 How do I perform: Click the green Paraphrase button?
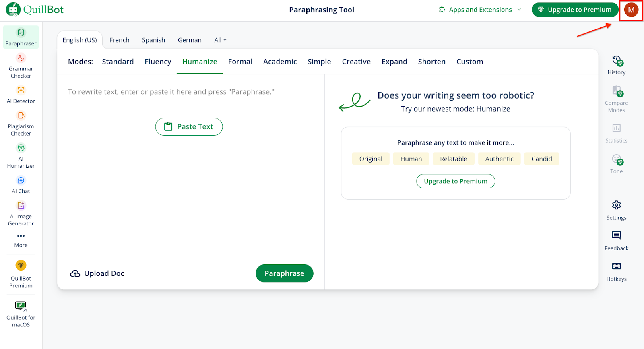pyautogui.click(x=284, y=273)
